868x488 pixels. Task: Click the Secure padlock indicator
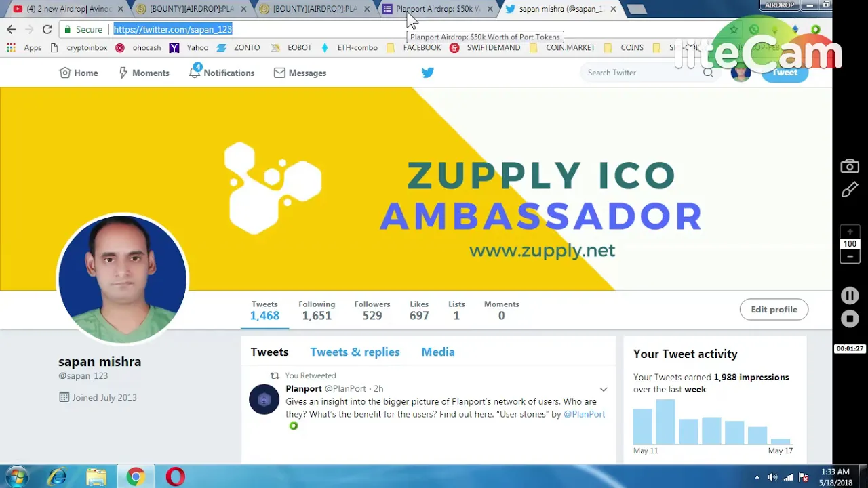coord(83,29)
